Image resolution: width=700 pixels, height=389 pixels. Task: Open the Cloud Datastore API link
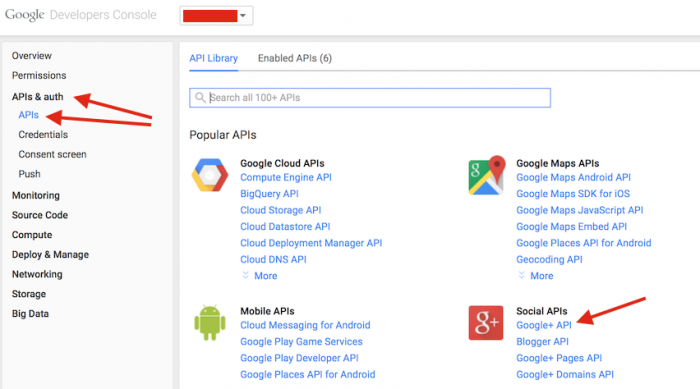coord(285,226)
